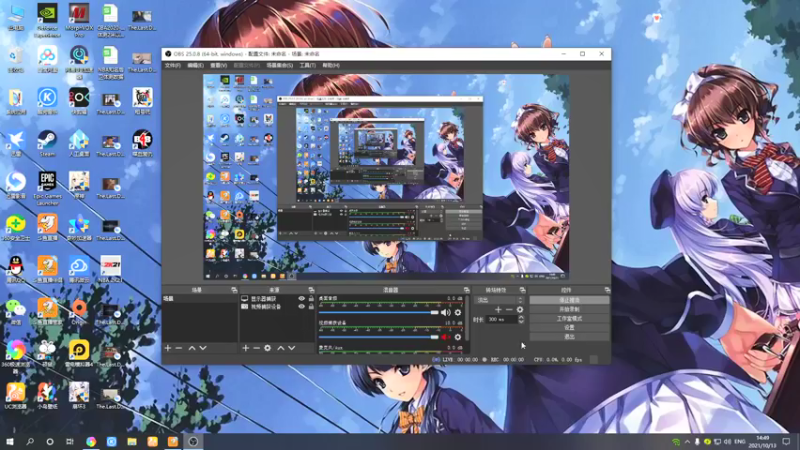Click the OBS preview canvas
The height and width of the screenshot is (450, 800).
tap(386, 177)
